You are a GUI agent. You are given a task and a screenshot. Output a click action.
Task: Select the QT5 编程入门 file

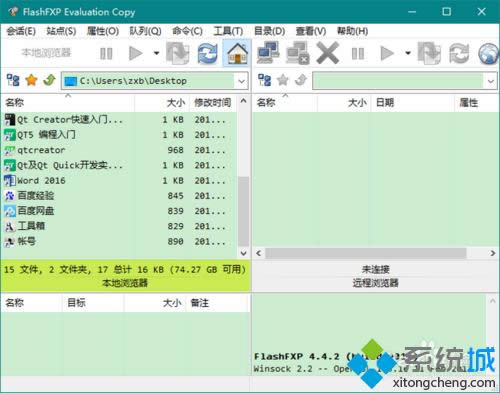(x=120, y=135)
